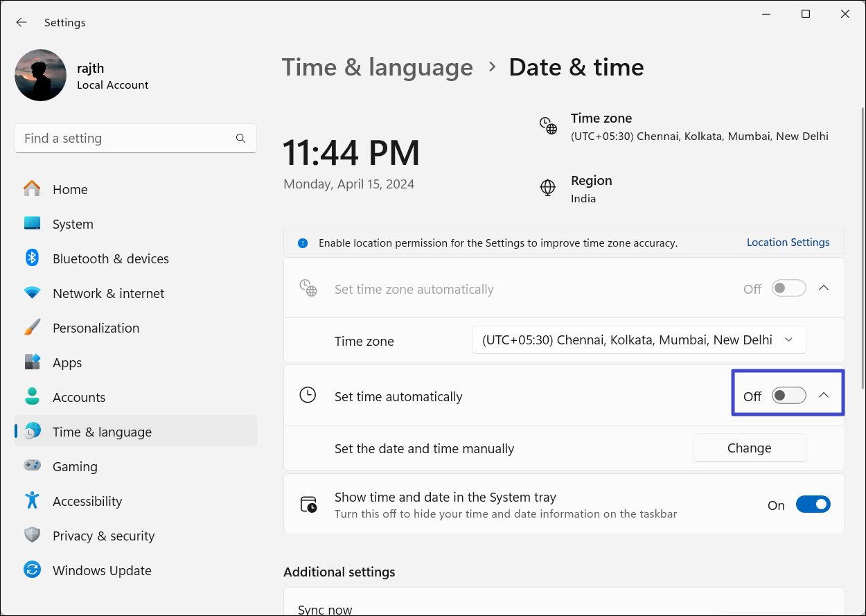Turn on Set time automatically toggle
The image size is (866, 616).
pos(789,396)
